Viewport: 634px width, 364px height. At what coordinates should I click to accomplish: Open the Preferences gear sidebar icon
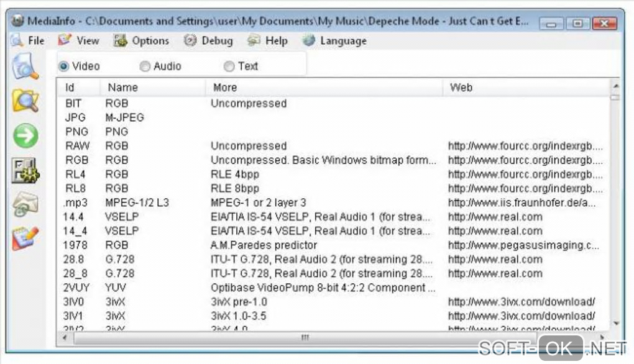(25, 170)
